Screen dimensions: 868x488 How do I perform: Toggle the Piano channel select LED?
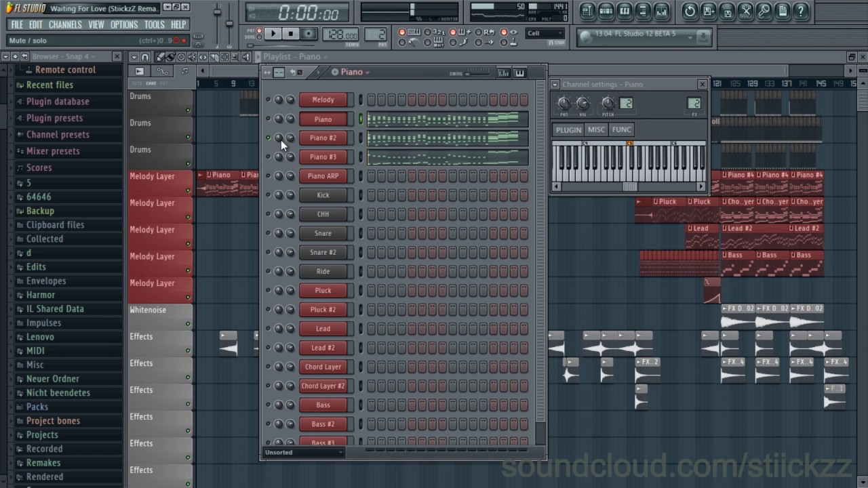(361, 119)
